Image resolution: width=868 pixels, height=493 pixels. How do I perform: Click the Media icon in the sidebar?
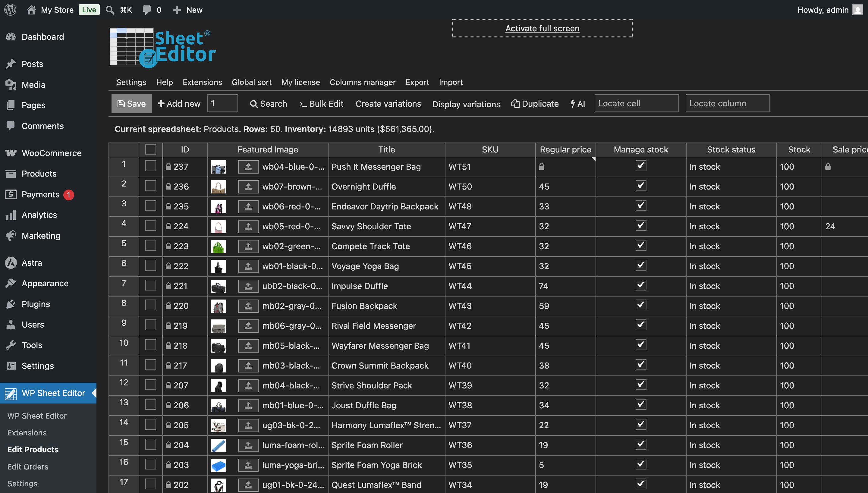click(11, 85)
